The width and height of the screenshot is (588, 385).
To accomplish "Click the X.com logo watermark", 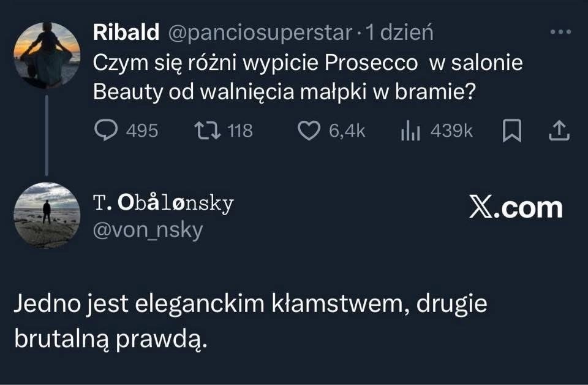I will click(515, 208).
